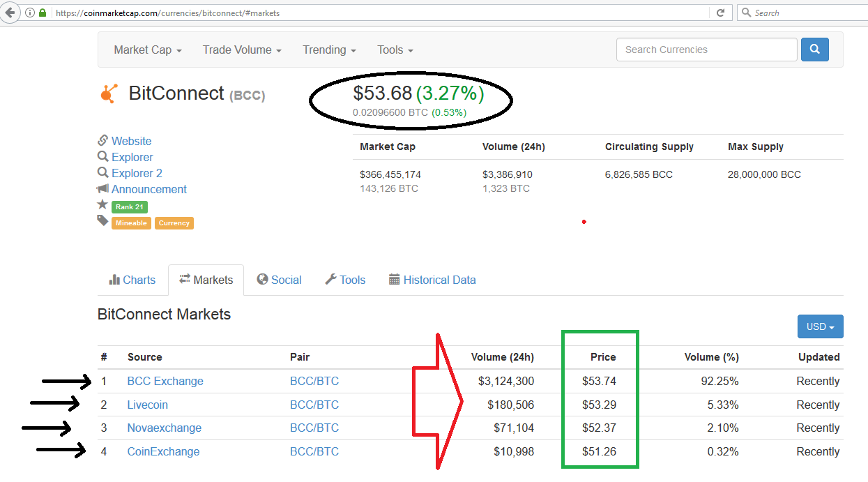Screen dimensions: 868x482
Task: Click the Rank 21 badge
Action: 130,206
